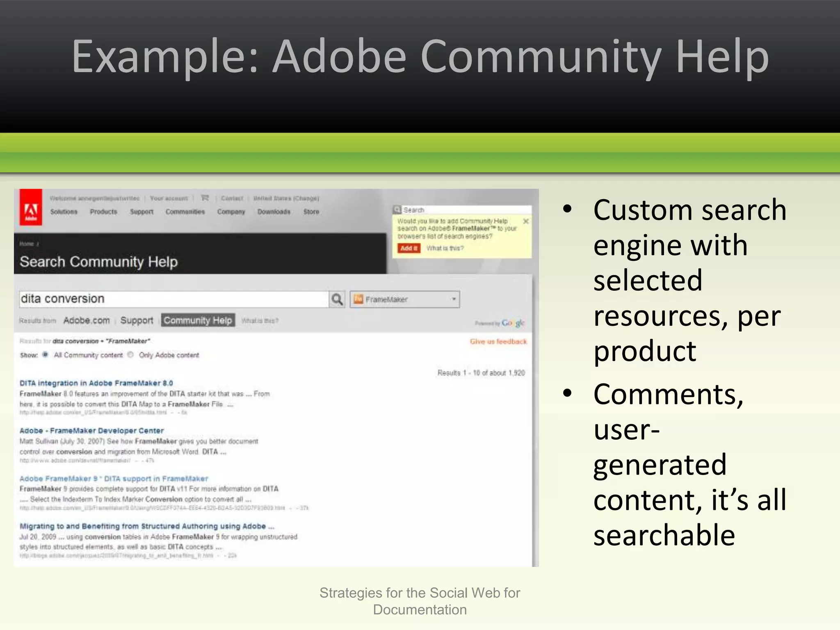Open Adobe FrameMaker 9 DITA support result
840x630 pixels.
pos(114,479)
